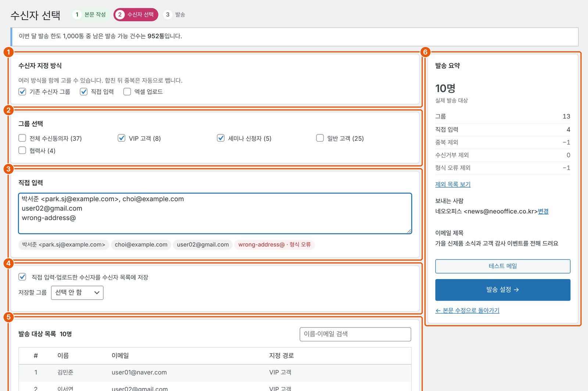This screenshot has width=588, height=391.
Task: Click the 10명 recipient count in 발송 요약
Action: pyautogui.click(x=445, y=88)
